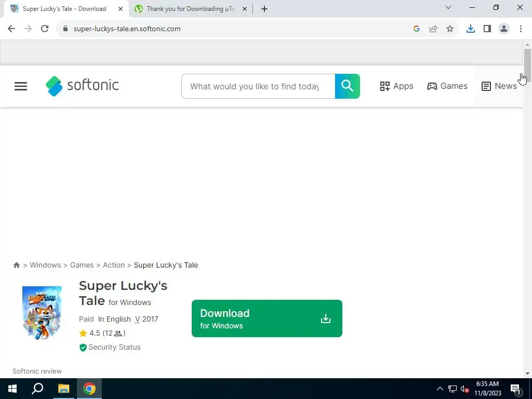Click the Download for Windows button
Screen dimensions: 532x399
pyautogui.click(x=267, y=318)
